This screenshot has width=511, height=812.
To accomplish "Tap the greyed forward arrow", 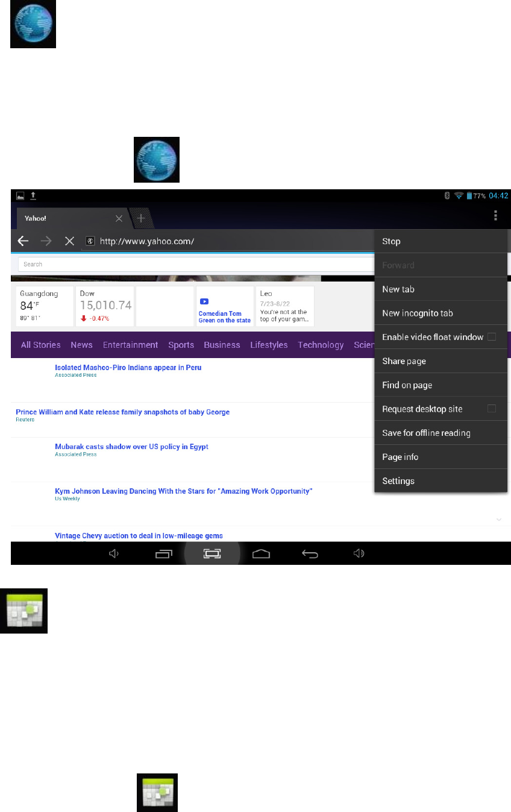I will point(46,241).
